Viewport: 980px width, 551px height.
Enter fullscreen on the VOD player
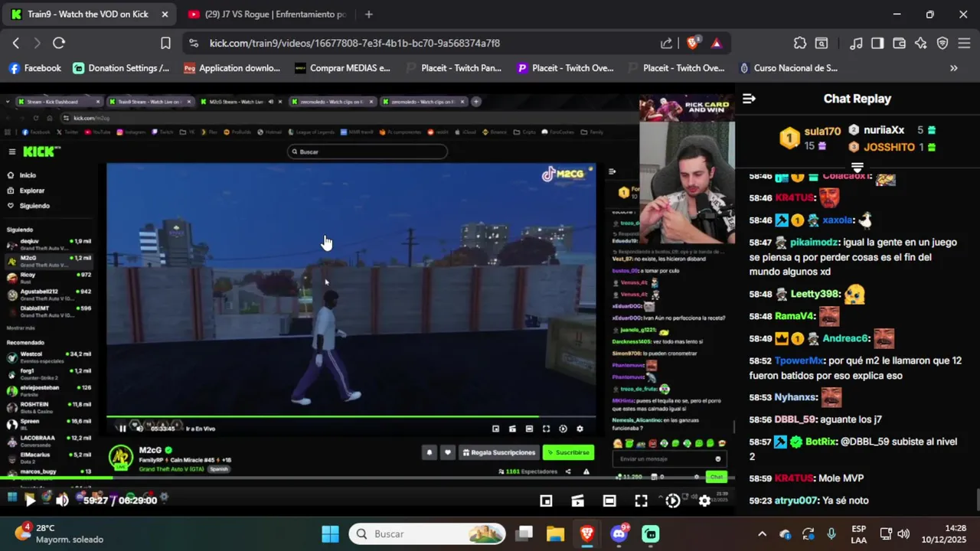coord(641,501)
